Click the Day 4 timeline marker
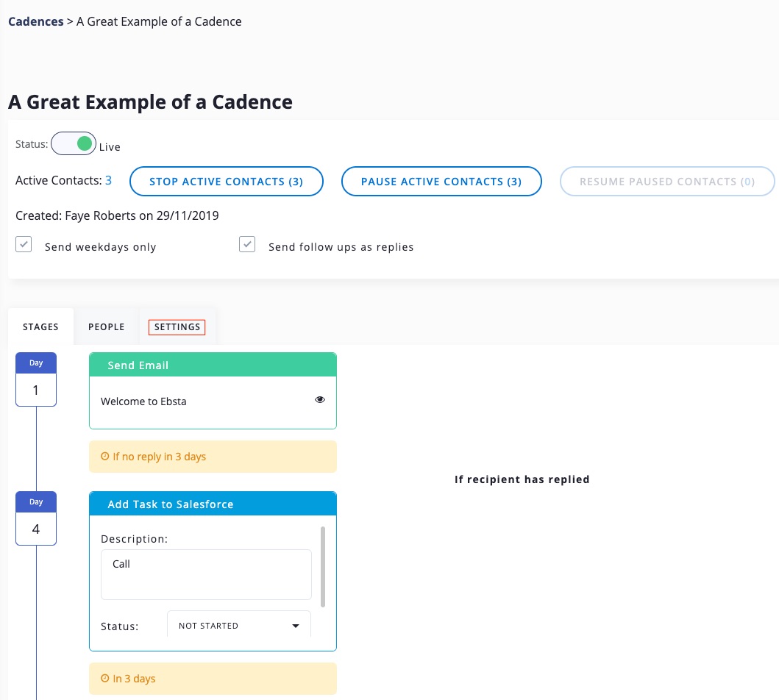Image resolution: width=779 pixels, height=700 pixels. (36, 518)
